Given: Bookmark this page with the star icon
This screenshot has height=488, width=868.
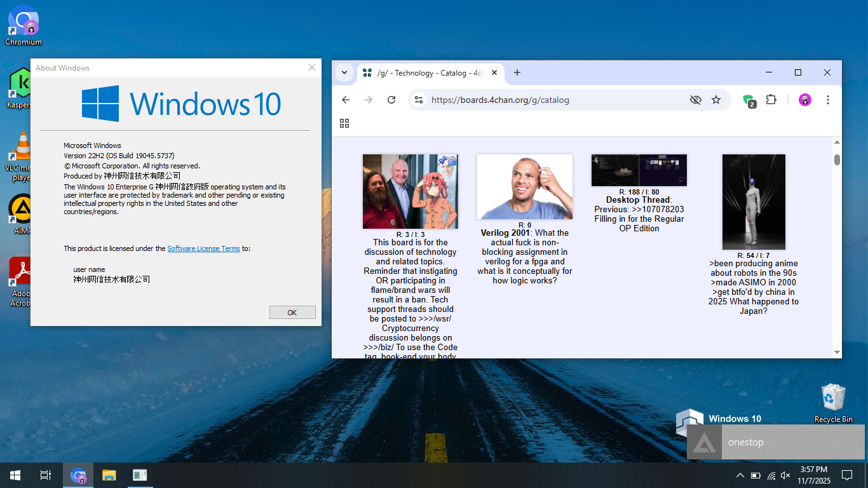Looking at the screenshot, I should tap(716, 100).
